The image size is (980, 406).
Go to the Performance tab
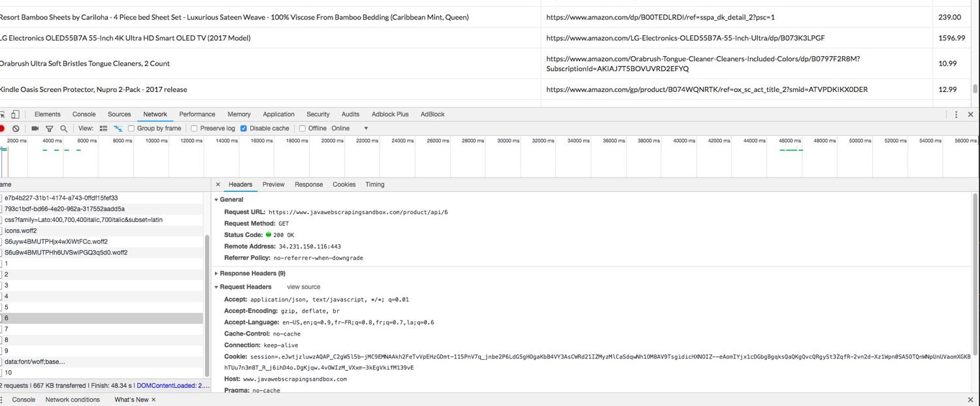pos(197,114)
